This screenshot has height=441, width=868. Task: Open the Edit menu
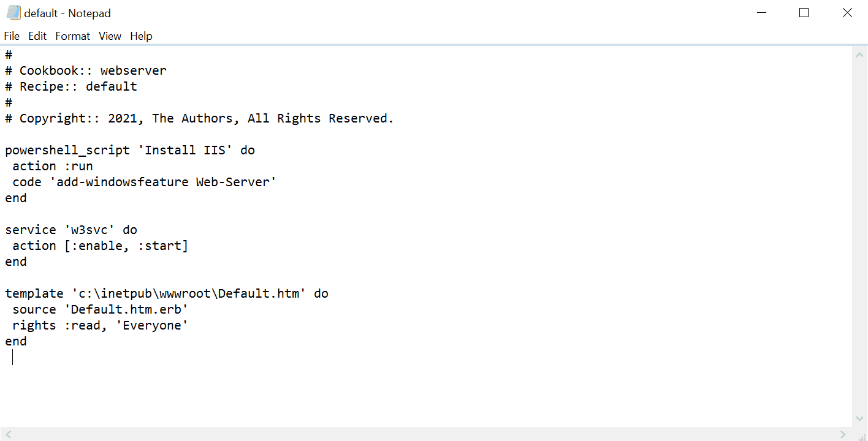(37, 36)
